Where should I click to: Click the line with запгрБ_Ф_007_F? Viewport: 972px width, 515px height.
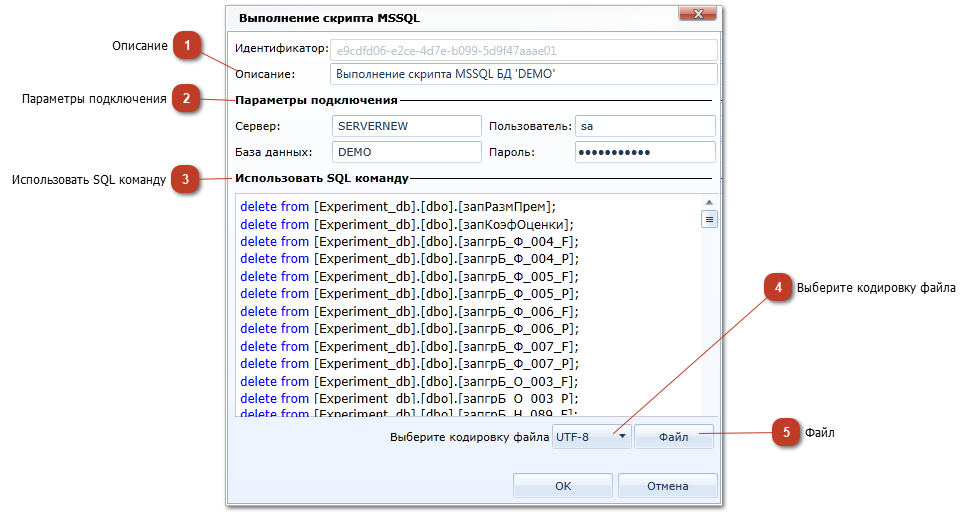click(x=409, y=346)
